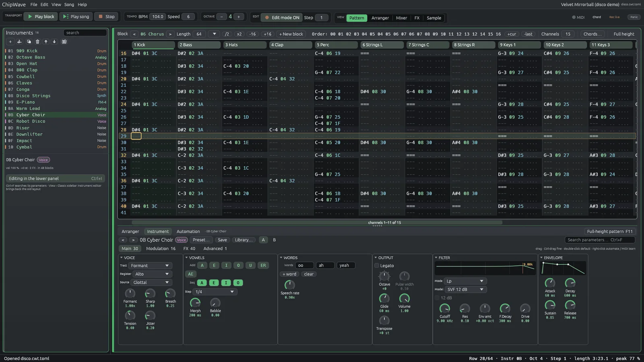Click the Panic button
Image resolution: width=644 pixels, height=362 pixels.
634,17
